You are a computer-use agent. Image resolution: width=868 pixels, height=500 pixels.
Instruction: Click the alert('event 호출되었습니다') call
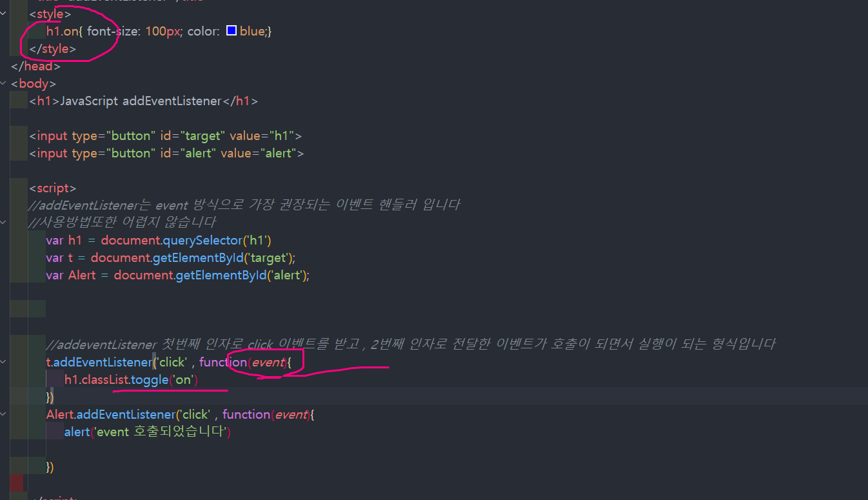(147, 432)
